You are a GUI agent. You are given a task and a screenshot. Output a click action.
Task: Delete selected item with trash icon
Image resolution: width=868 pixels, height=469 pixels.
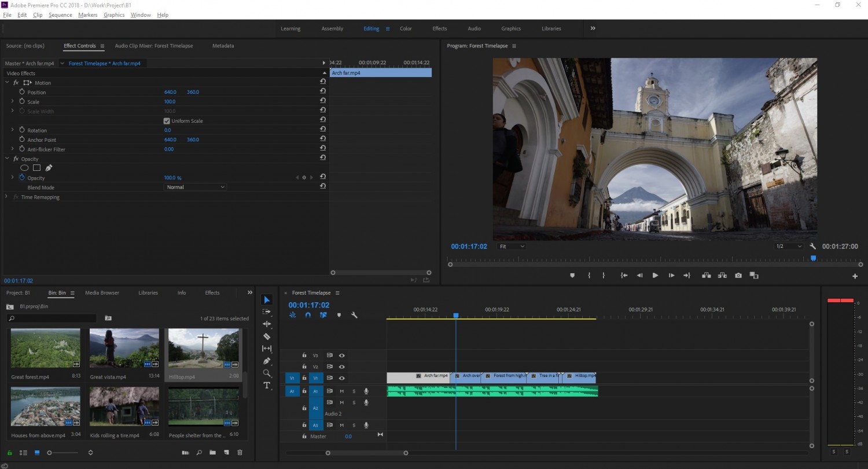click(240, 453)
